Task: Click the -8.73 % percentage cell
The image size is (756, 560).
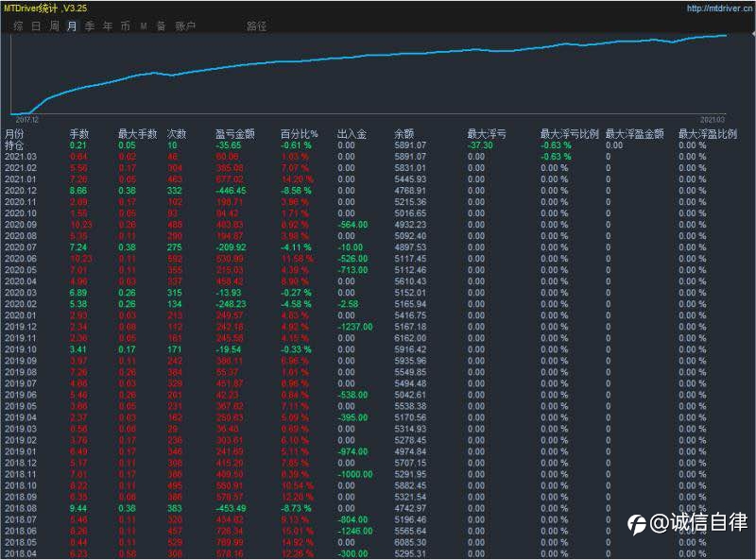Action: pyautogui.click(x=296, y=508)
